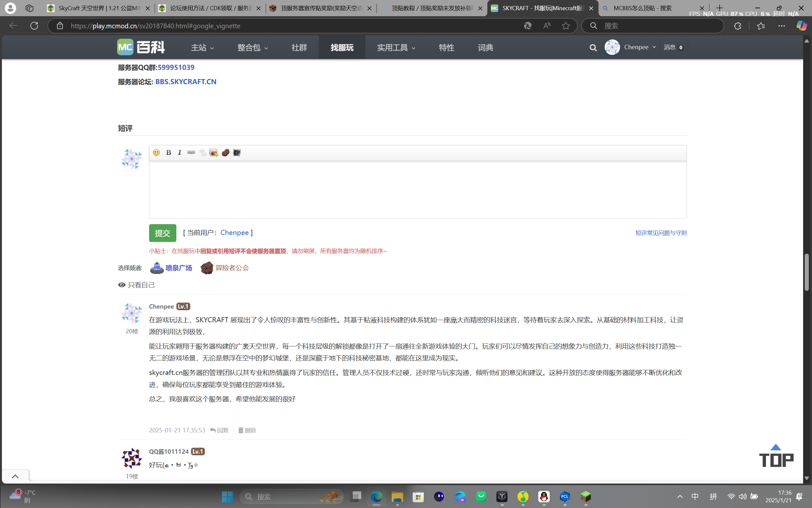This screenshot has width=812, height=508.
Task: Toggle 只看自己 eye filter
Action: (137, 285)
